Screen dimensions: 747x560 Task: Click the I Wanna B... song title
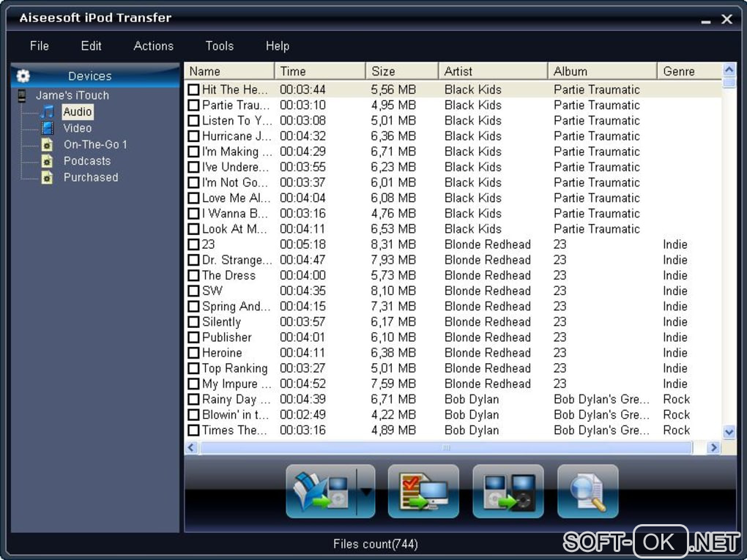[x=235, y=214]
